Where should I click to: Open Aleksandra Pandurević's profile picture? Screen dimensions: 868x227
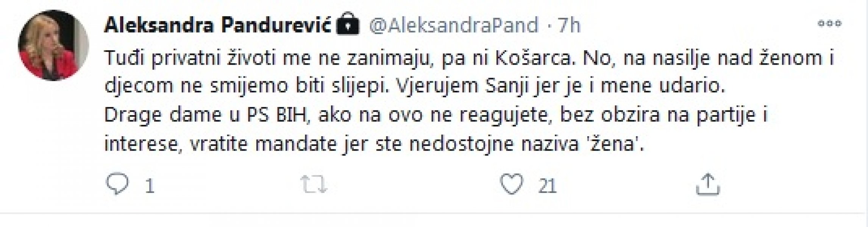coord(53,45)
